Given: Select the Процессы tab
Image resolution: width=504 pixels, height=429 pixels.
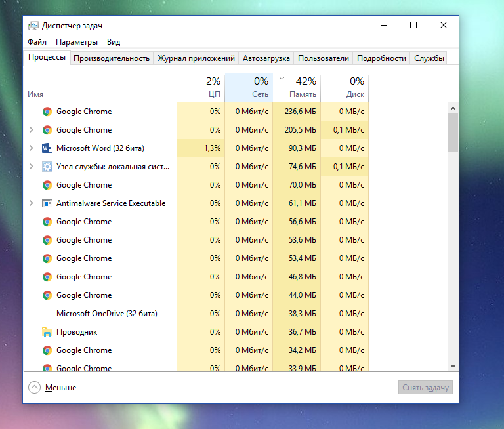Looking at the screenshot, I should click(x=47, y=58).
